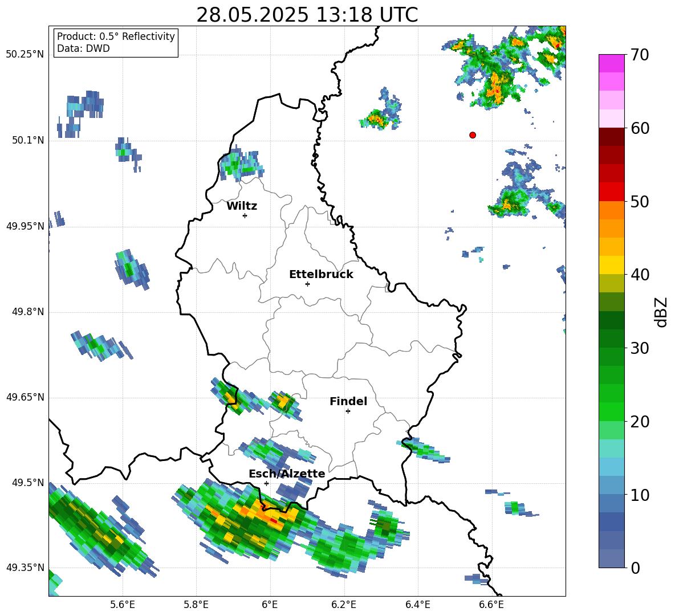Select the Esch/Alzette label
Screen dimensions: 675x616
click(x=287, y=474)
